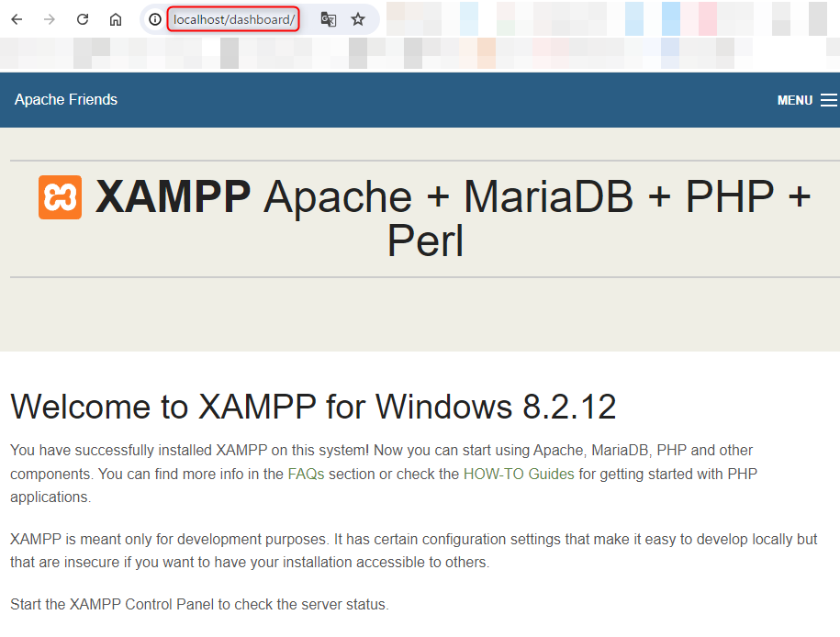Click the bold XAMPP word in banner
The height and width of the screenshot is (637, 840).
pos(173,196)
